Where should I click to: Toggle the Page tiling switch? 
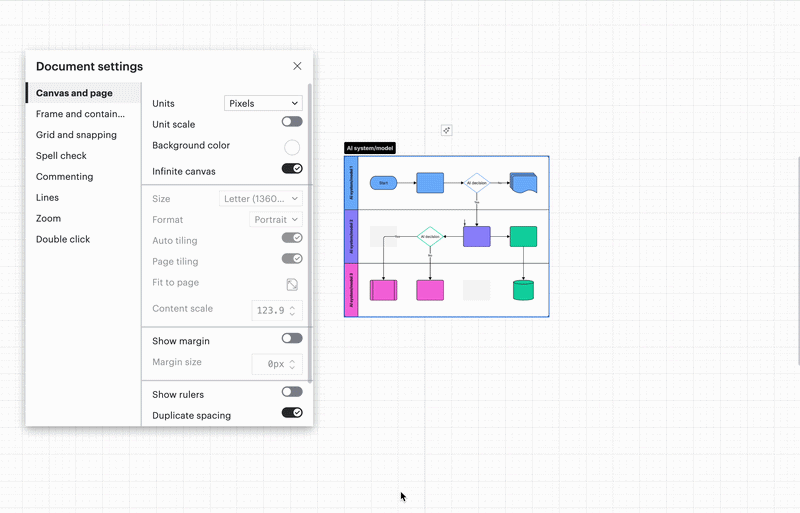coord(292,259)
